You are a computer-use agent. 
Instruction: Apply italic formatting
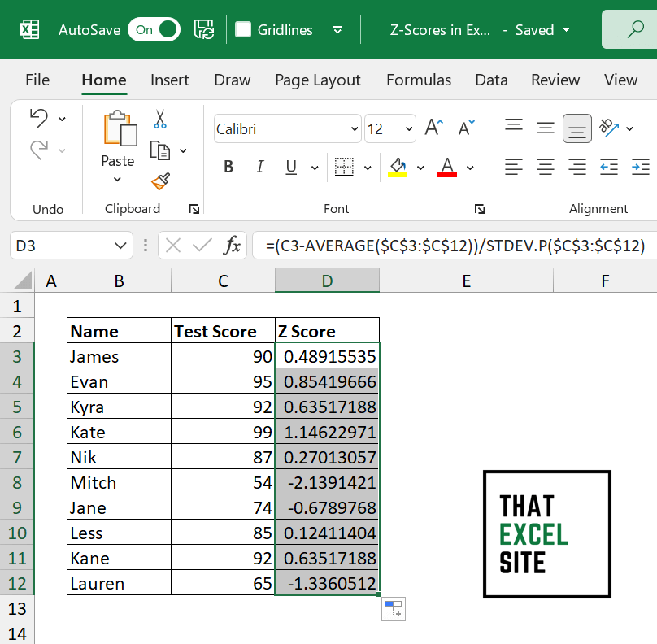coord(259,167)
